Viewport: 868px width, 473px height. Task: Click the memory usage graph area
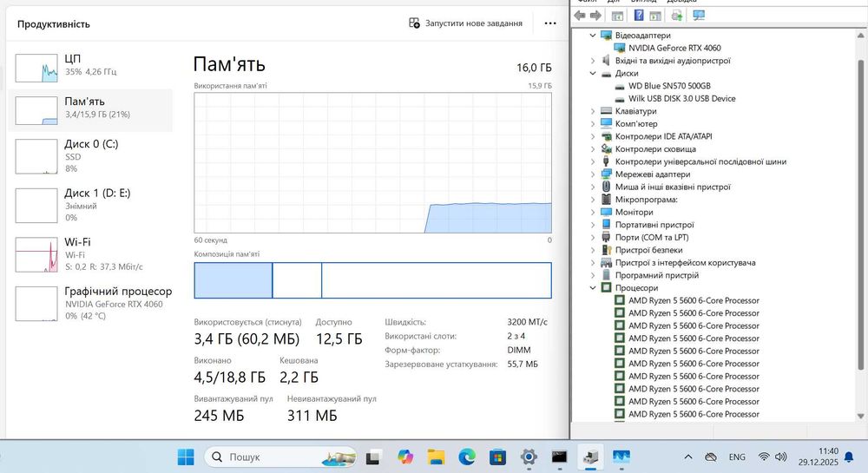372,162
